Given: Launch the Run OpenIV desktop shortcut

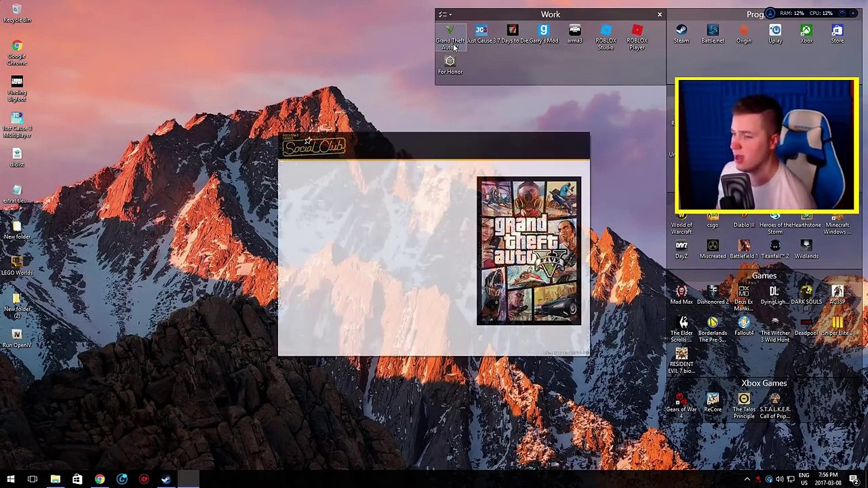Looking at the screenshot, I should tap(17, 338).
